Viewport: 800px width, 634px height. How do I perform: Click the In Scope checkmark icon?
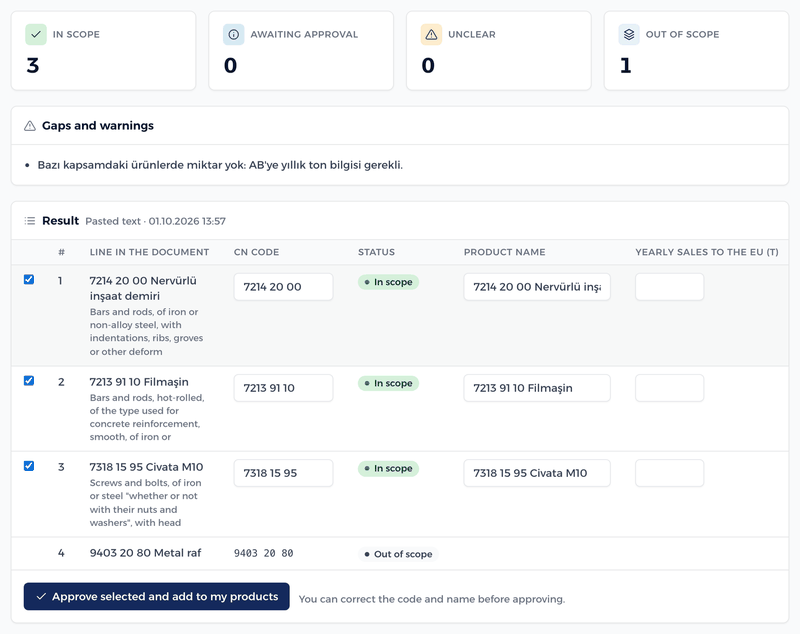pos(36,35)
